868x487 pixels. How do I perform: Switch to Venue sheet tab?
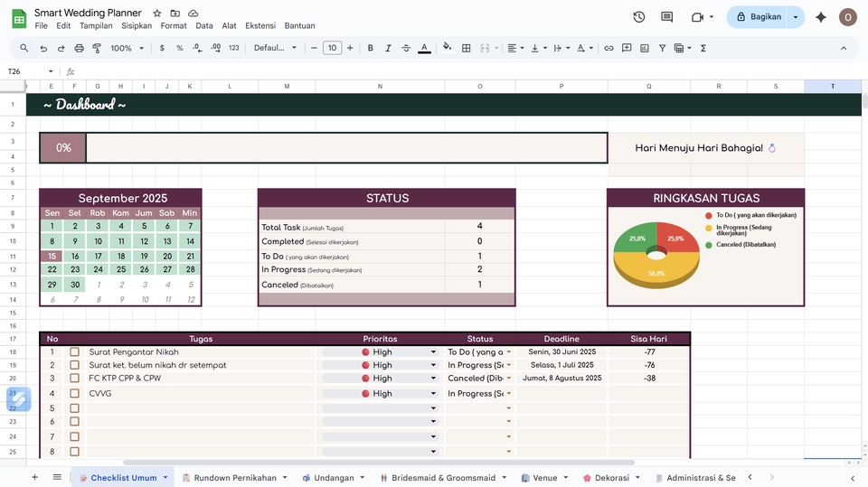(544, 478)
